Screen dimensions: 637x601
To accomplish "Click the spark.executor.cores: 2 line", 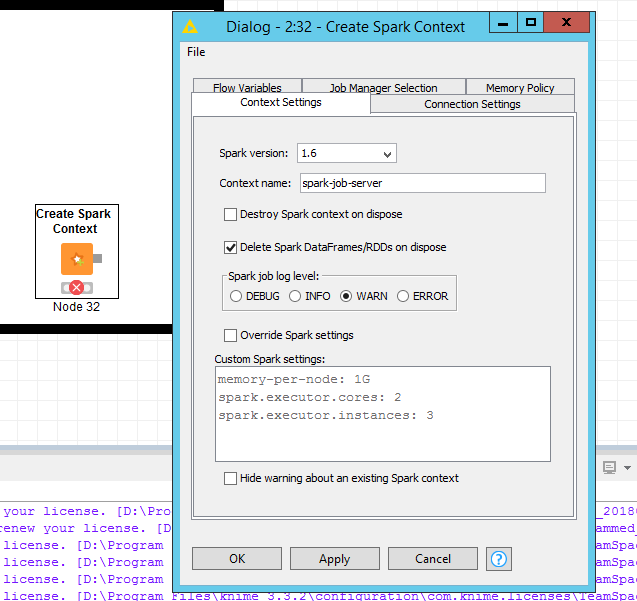I will [310, 397].
